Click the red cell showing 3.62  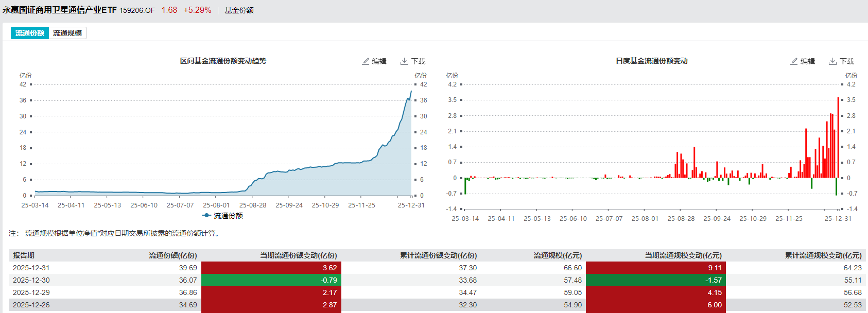coord(271,268)
